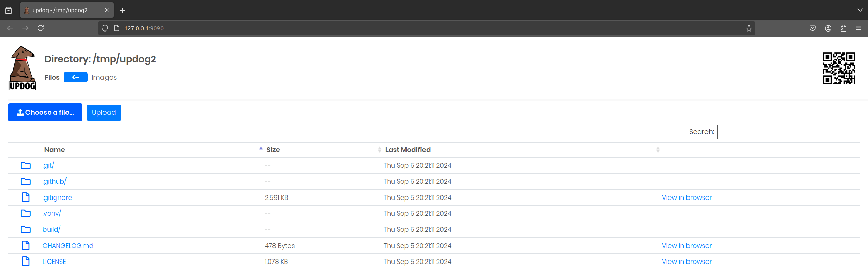Open the Firefox account icon

828,28
